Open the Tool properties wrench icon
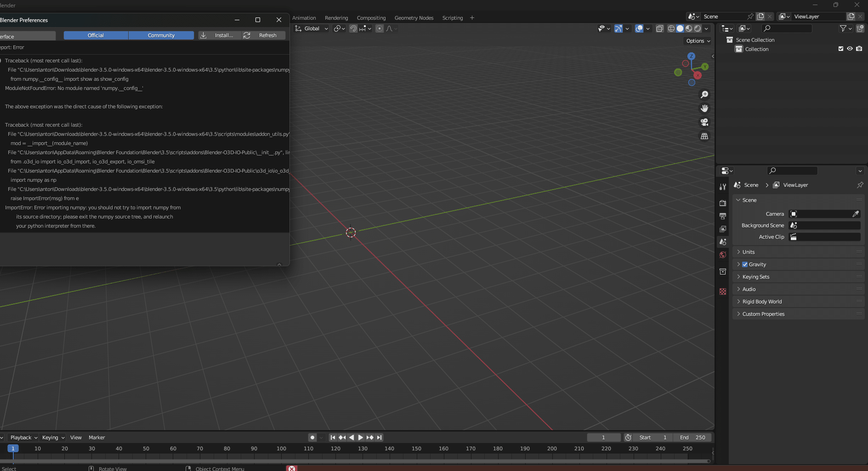The image size is (868, 471). 723,187
